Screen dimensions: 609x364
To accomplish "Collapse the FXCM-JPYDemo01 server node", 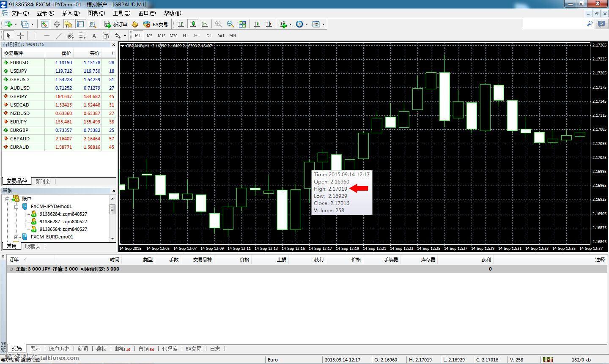I will tap(16, 206).
